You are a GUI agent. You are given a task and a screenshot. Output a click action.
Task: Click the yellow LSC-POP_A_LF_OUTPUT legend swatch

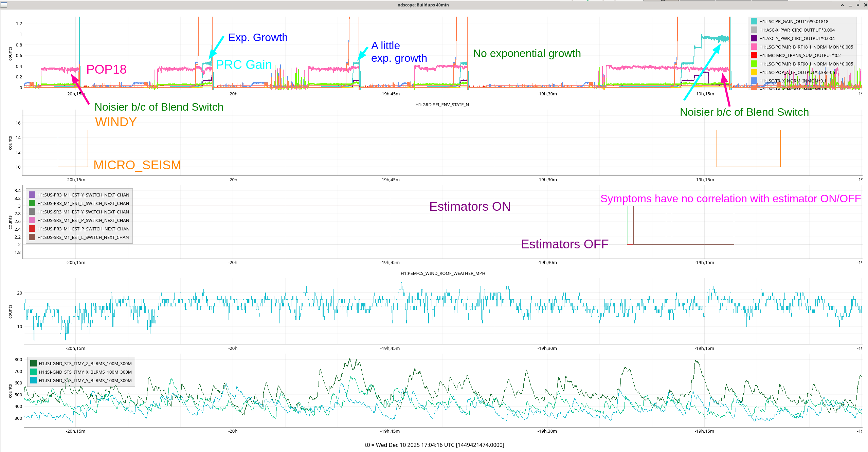[754, 72]
